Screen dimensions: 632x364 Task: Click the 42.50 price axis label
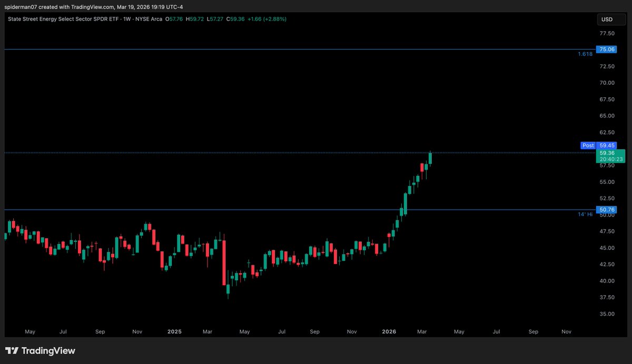point(607,264)
